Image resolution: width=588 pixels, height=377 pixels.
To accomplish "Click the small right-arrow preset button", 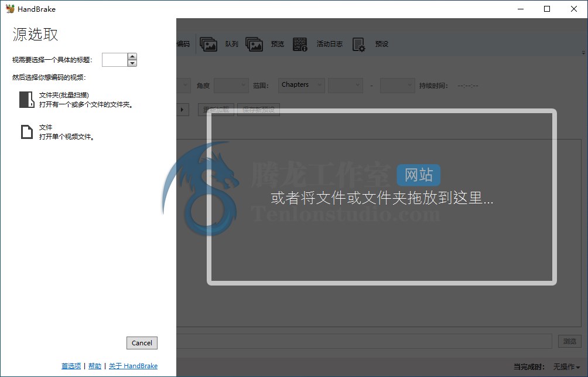I will (x=182, y=110).
